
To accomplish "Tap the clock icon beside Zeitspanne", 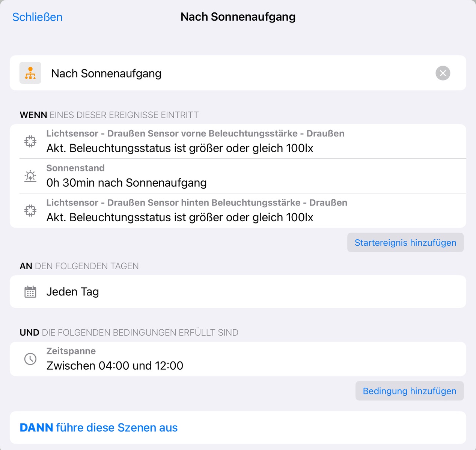I will pos(30,359).
